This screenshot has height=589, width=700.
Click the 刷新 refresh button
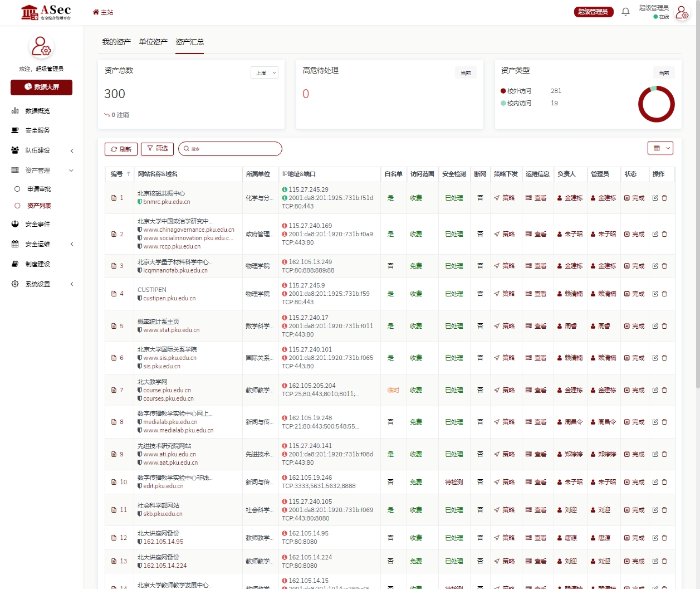(x=121, y=149)
